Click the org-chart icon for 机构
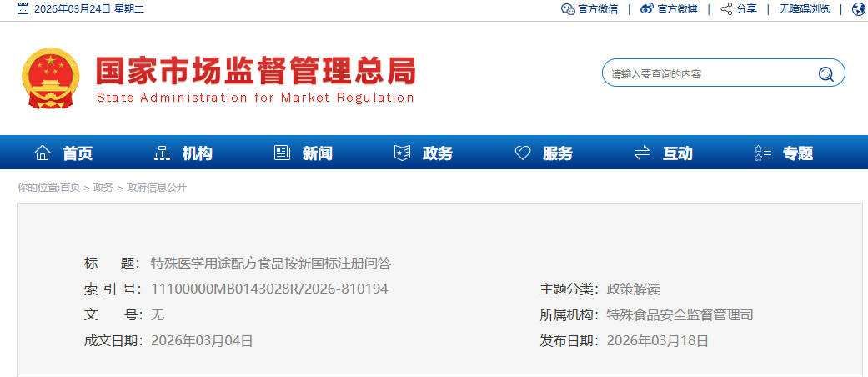 coord(163,153)
